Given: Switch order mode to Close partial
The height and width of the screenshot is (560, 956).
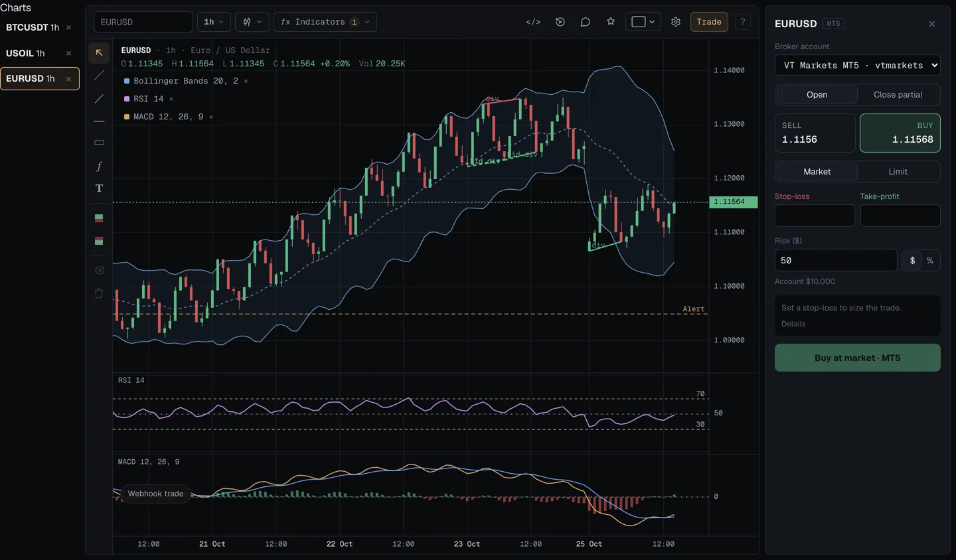Looking at the screenshot, I should coord(898,95).
